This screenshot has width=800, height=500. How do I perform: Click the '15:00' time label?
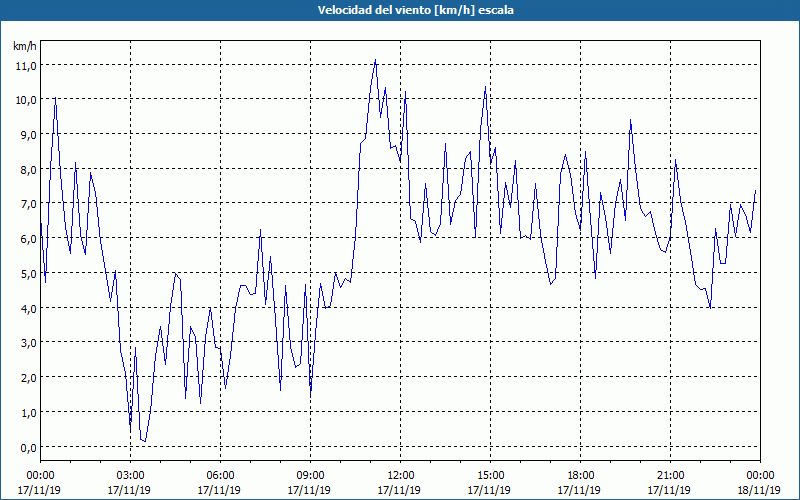490,476
